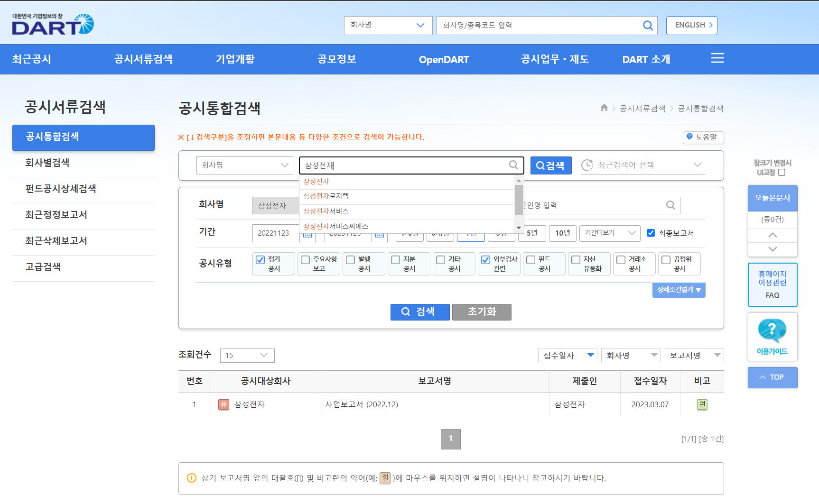Click the 연 badge in the 비고 column
This screenshot has height=504, width=819.
click(702, 404)
